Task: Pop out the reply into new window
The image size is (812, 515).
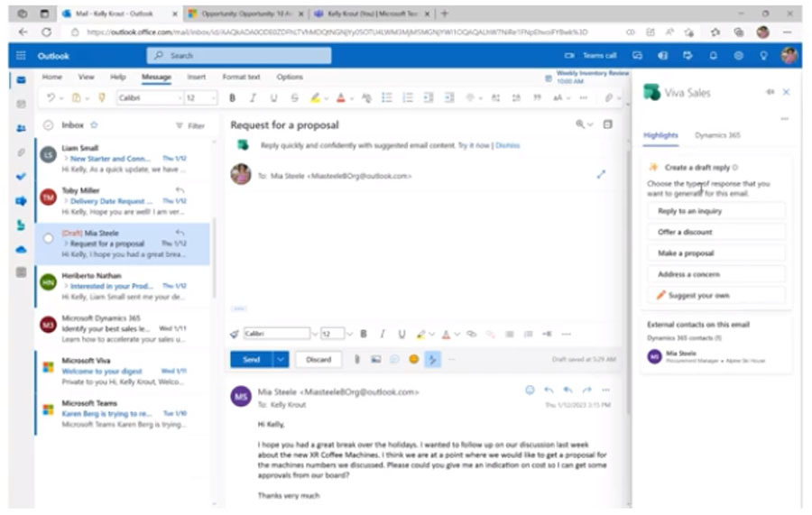Action: [601, 174]
